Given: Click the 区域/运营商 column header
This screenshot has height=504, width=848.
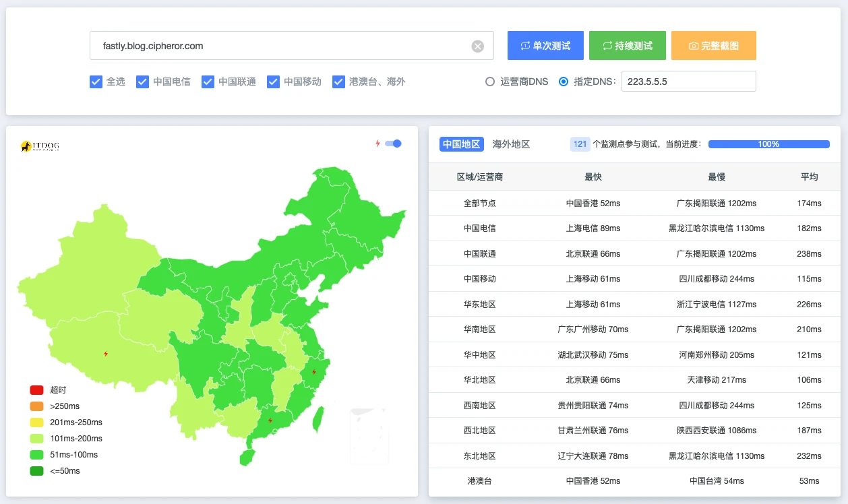Looking at the screenshot, I should pos(480,177).
